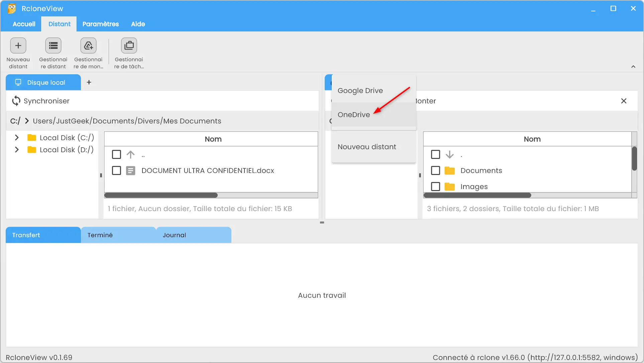Click the right pane vertical splitter handle
This screenshot has width=644, height=363.
tap(420, 175)
